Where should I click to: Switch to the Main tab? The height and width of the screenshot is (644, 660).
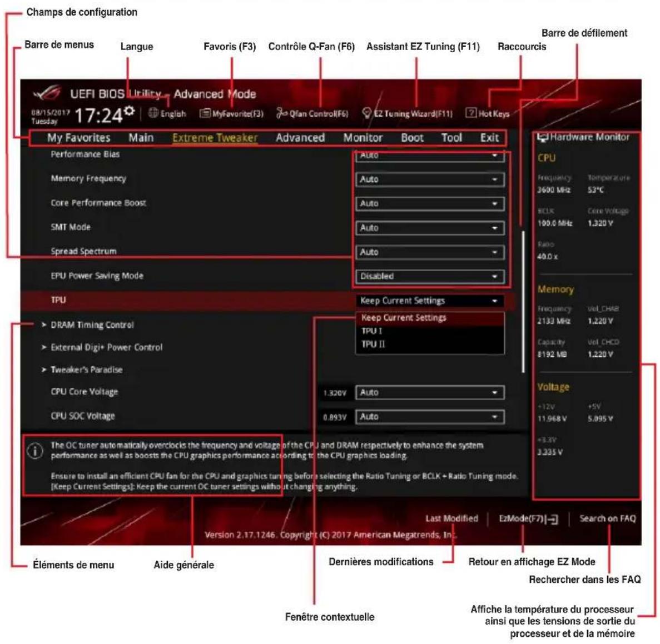coord(141,138)
